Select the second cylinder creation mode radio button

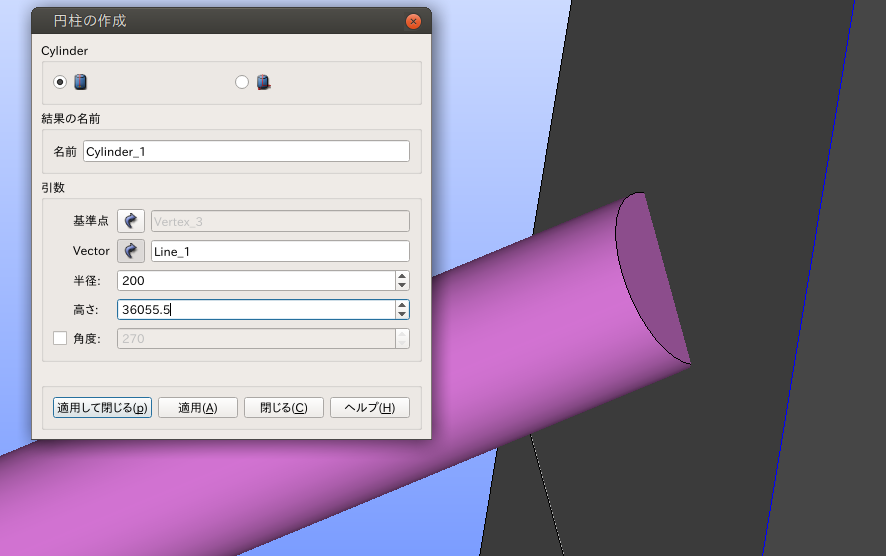coord(242,82)
